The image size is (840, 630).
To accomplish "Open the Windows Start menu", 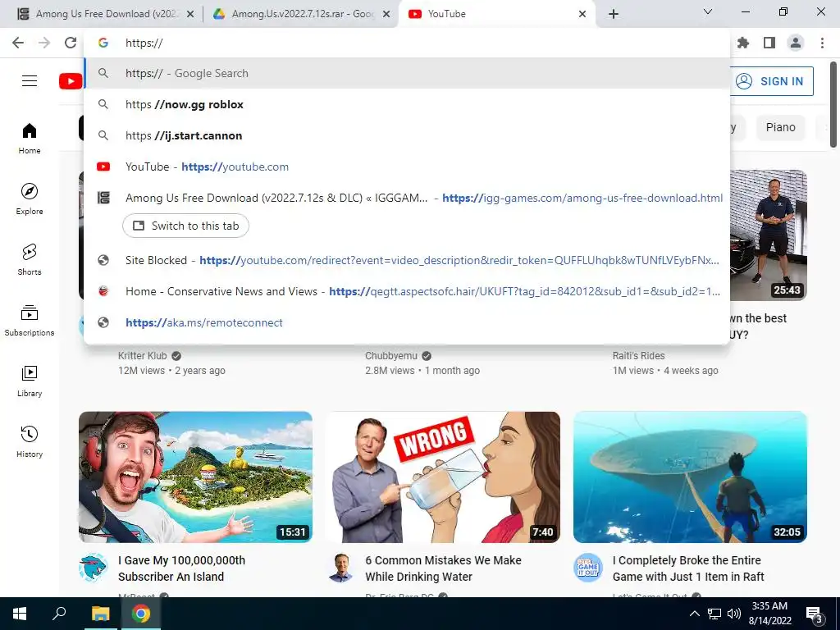I will [20, 614].
